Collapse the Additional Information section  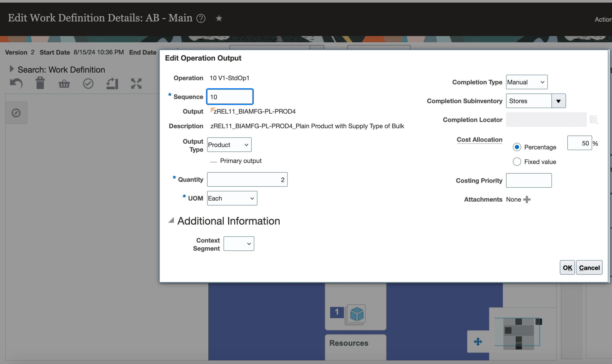click(x=171, y=221)
